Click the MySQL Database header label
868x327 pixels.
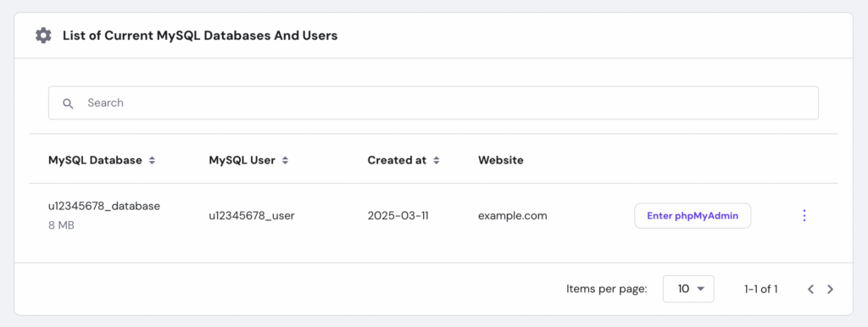[95, 160]
